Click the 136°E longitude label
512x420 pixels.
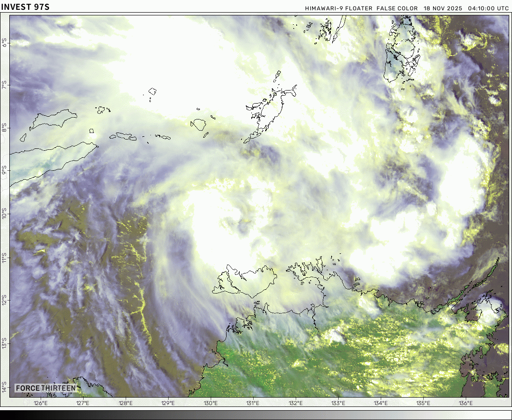pyautogui.click(x=466, y=403)
